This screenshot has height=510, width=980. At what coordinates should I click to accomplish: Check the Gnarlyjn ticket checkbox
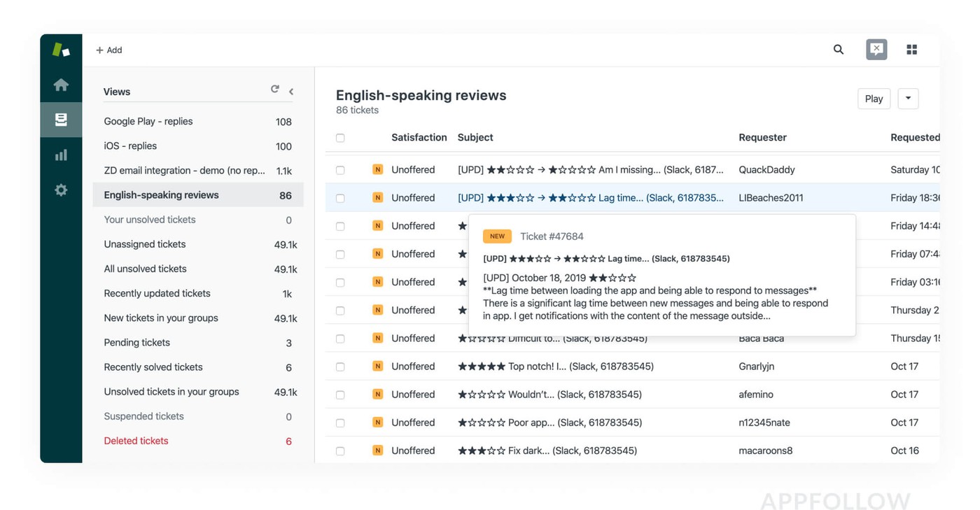point(340,367)
